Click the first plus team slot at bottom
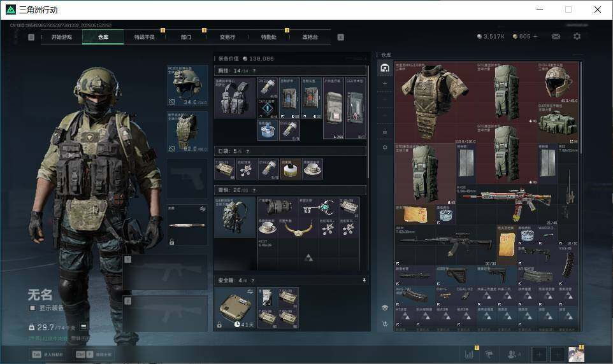The width and height of the screenshot is (613, 364). [538, 354]
